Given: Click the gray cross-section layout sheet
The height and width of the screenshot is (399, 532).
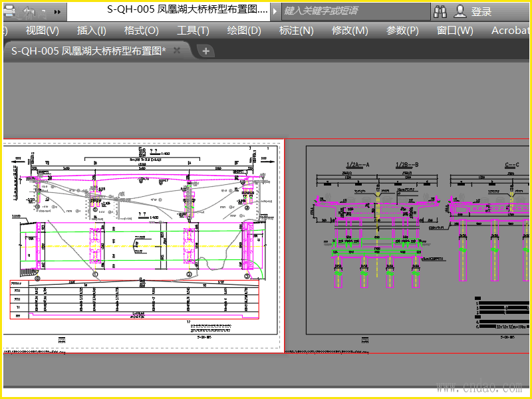Looking at the screenshot, I should point(407,245).
